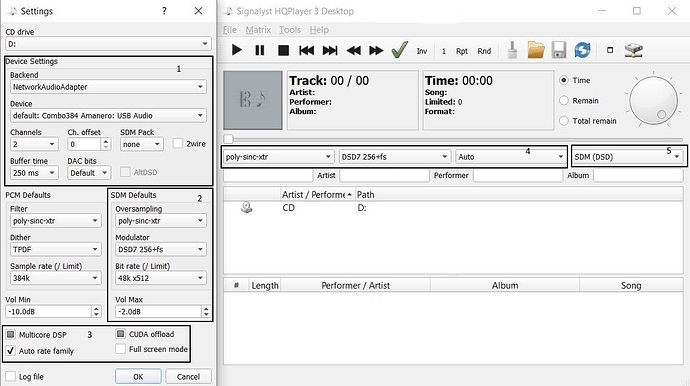Image resolution: width=690 pixels, height=386 pixels.
Task: Skip to the next track
Action: (x=330, y=51)
